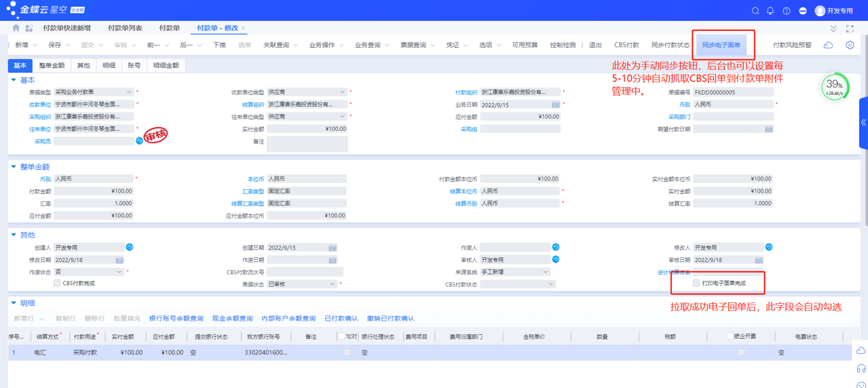The height and width of the screenshot is (388, 868).
Task: Tick the CBS付款完成 checkbox
Action: point(57,284)
